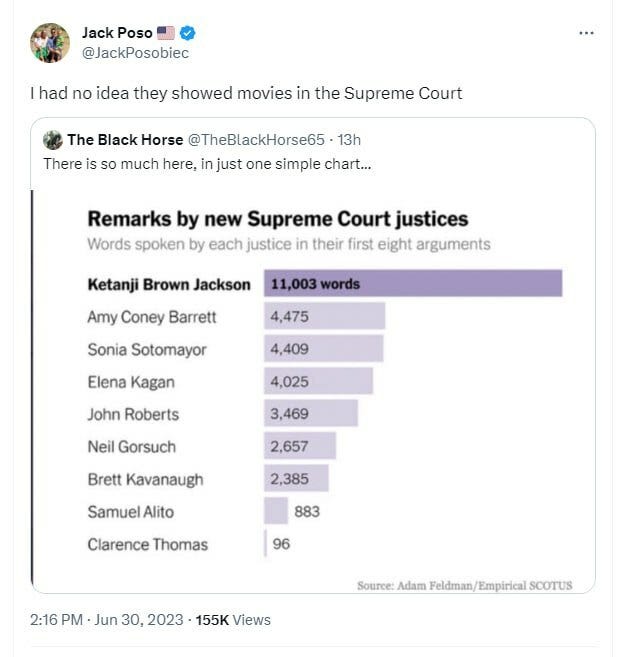Click the Supreme Court chart image title

tap(278, 218)
